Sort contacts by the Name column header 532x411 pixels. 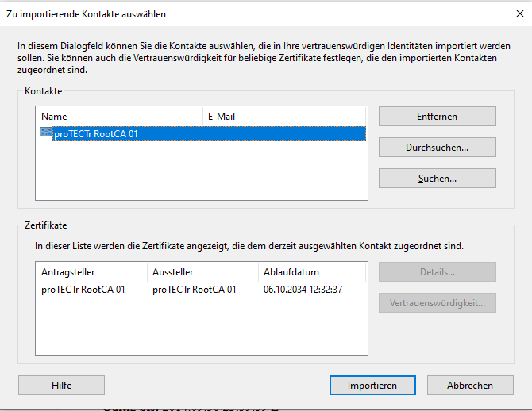[119, 117]
